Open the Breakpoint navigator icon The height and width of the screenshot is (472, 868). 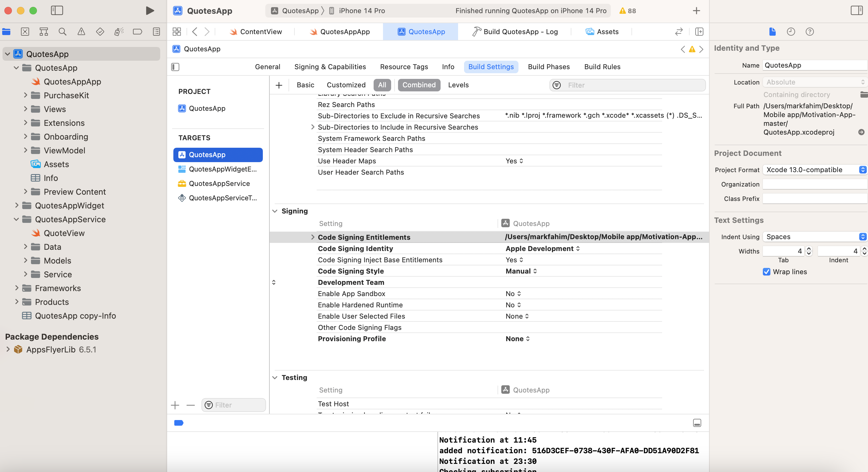point(137,32)
